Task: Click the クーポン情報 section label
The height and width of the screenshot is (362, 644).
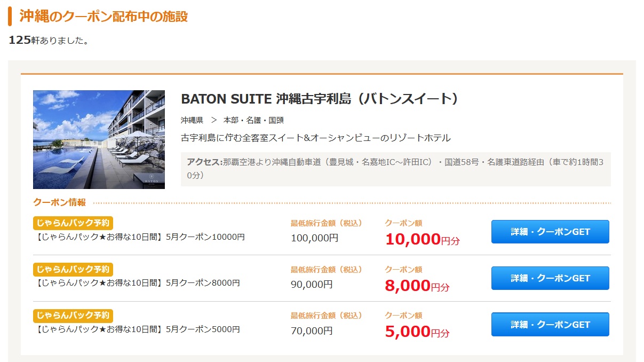Action: coord(59,202)
